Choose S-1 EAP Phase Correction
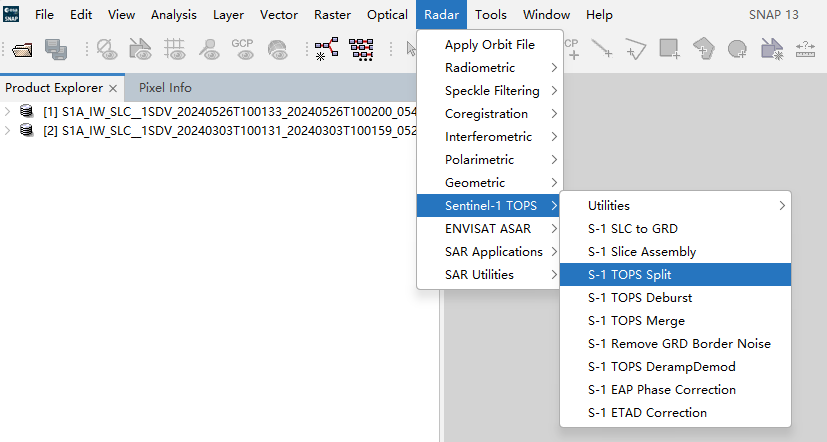827x442 pixels. click(x=676, y=390)
